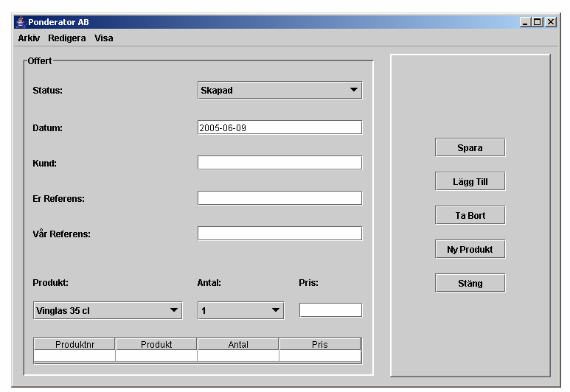
Task: Click the Pris input field
Action: click(x=330, y=310)
